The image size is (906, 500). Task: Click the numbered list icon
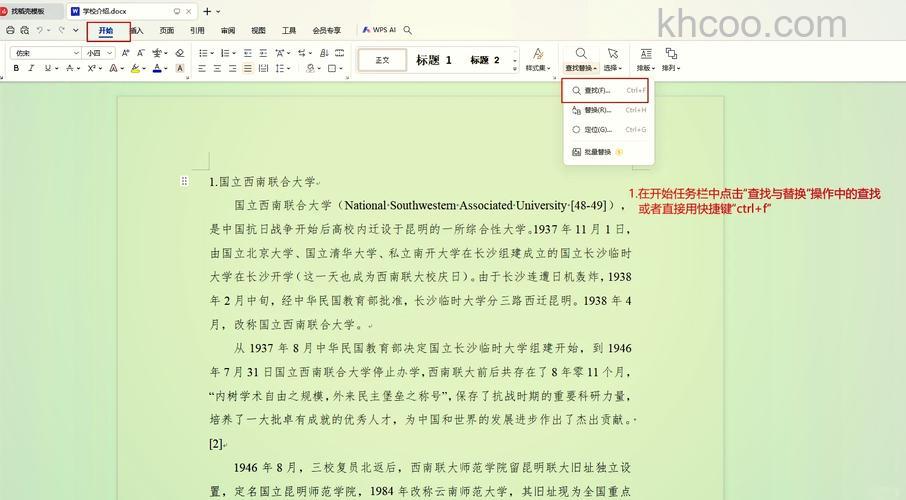[x=225, y=53]
